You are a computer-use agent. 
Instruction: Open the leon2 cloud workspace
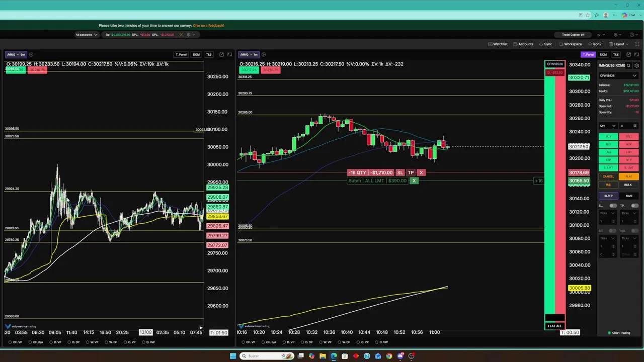click(x=595, y=44)
